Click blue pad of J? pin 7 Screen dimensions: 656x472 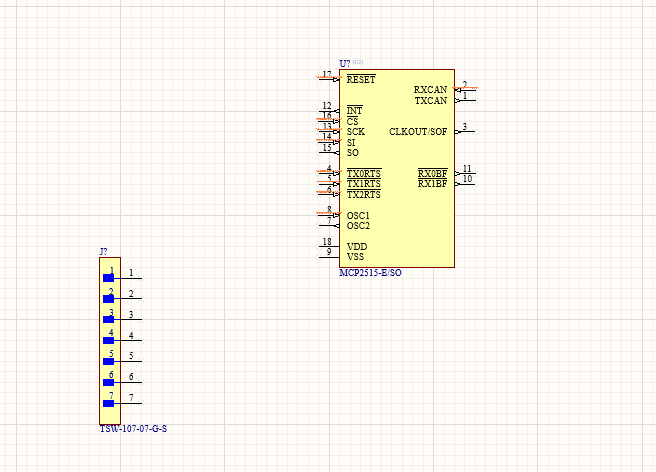(x=108, y=403)
